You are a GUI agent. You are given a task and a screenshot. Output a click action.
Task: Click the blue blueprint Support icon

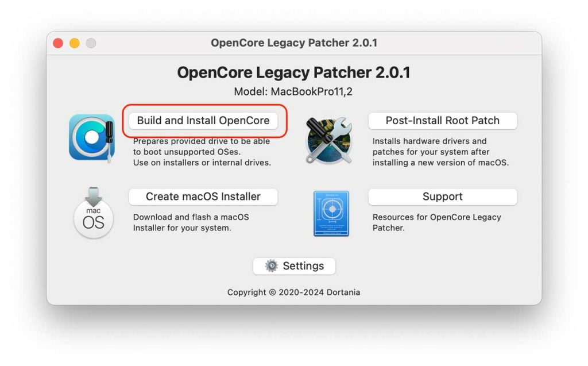(331, 214)
